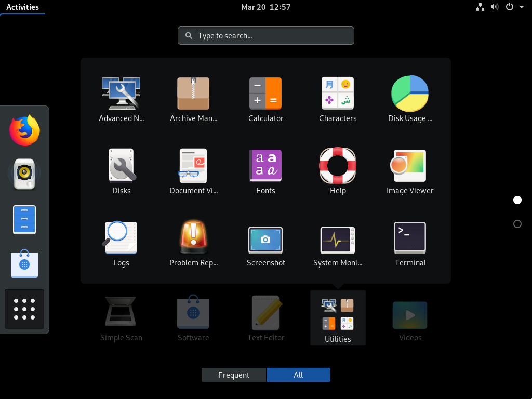
Task: Open Advanced Network Configuration app
Action: tap(121, 99)
